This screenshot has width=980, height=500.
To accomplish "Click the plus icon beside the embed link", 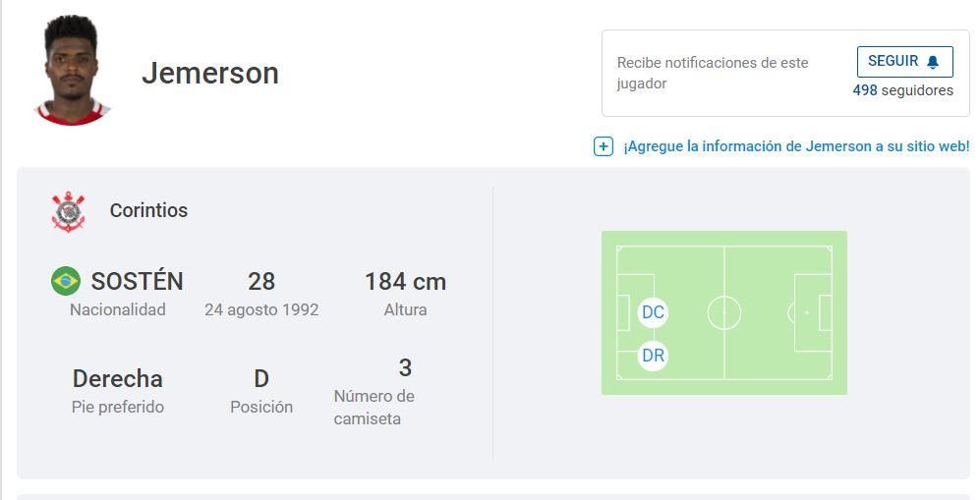I will tap(604, 146).
